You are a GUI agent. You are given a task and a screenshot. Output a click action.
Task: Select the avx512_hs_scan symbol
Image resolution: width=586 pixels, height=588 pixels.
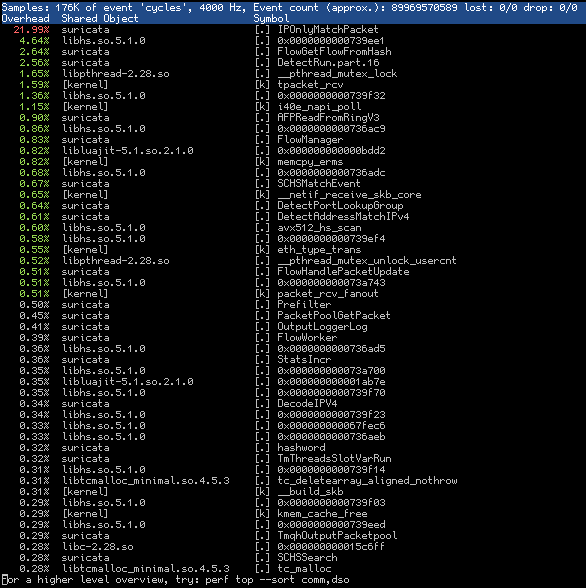pos(319,228)
